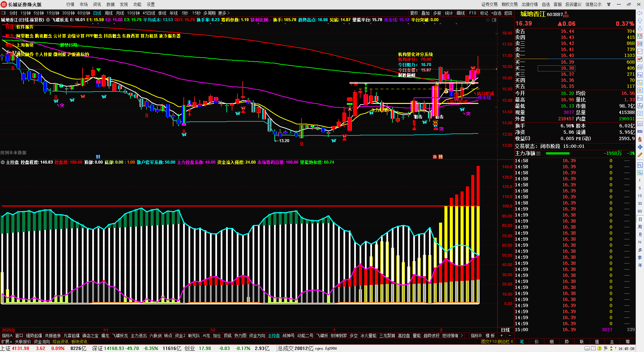Open the 多周期 multi-period option
The image size is (644, 352).
tap(209, 13)
